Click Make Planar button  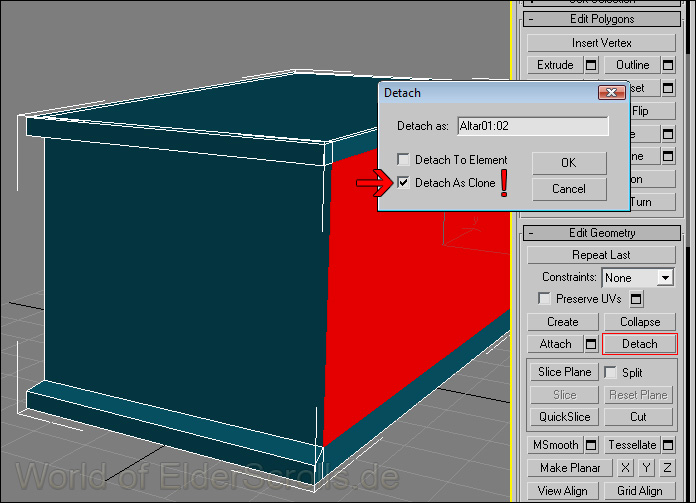tap(570, 468)
